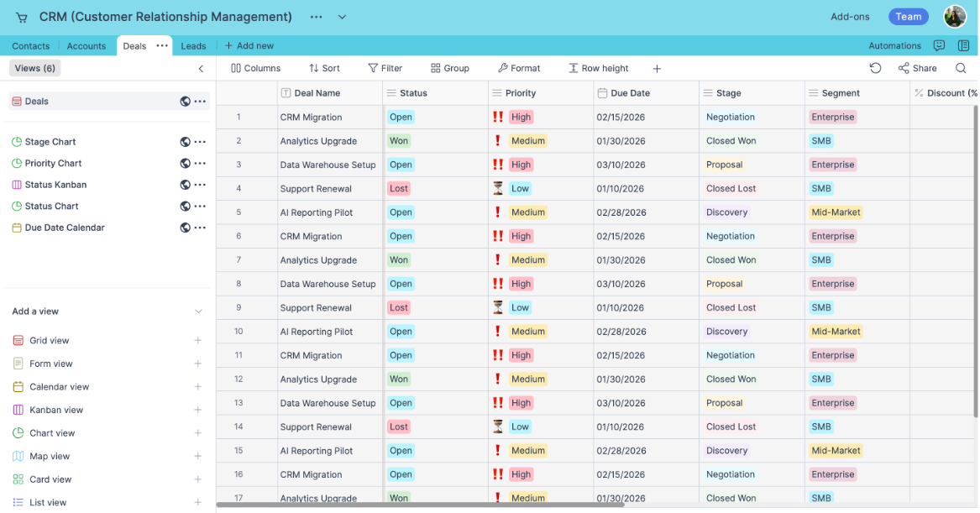This screenshot has width=980, height=513.
Task: Click the user profile avatar
Action: click(x=955, y=17)
